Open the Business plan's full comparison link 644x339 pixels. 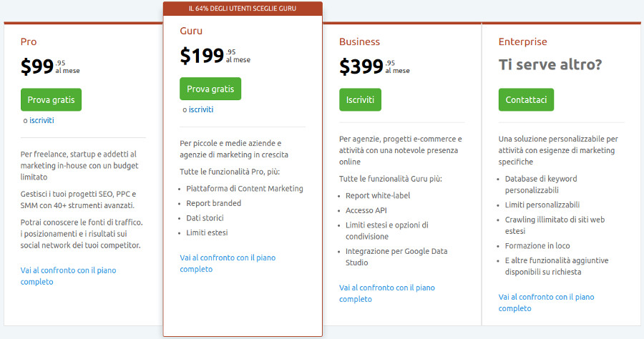pos(386,293)
